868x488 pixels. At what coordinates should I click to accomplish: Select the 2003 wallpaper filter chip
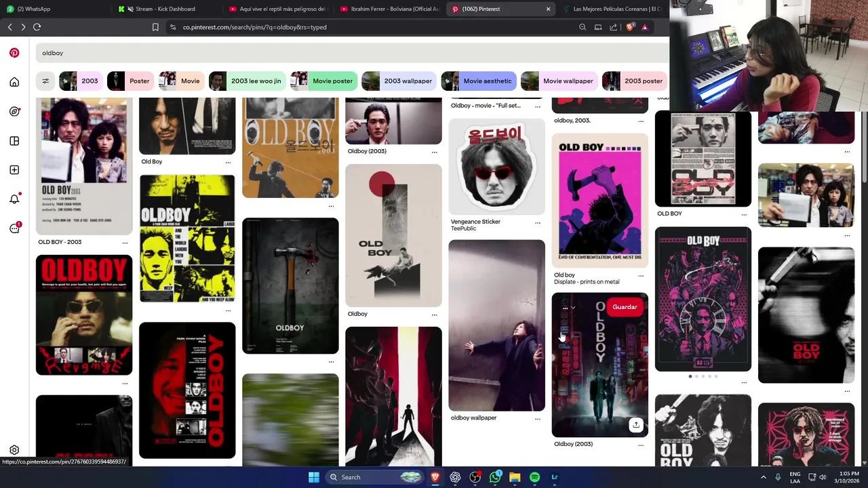tap(400, 81)
